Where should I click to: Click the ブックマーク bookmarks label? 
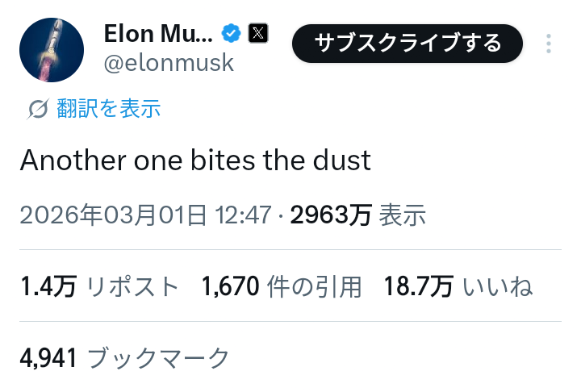pyautogui.click(x=158, y=357)
